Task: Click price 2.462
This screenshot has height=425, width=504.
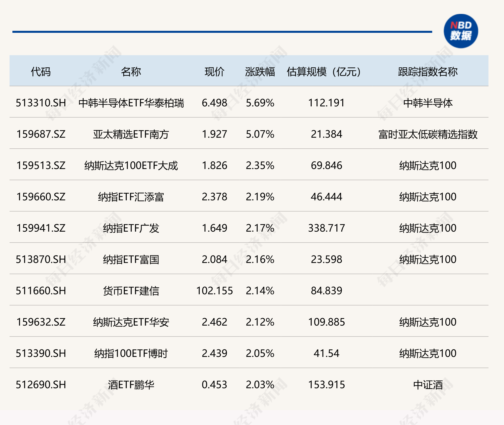Action: pyautogui.click(x=215, y=322)
